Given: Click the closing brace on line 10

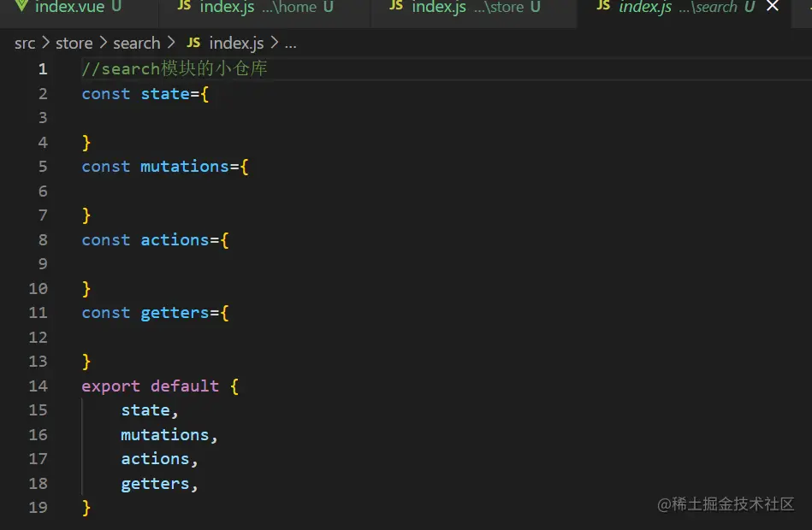Looking at the screenshot, I should pos(86,289).
